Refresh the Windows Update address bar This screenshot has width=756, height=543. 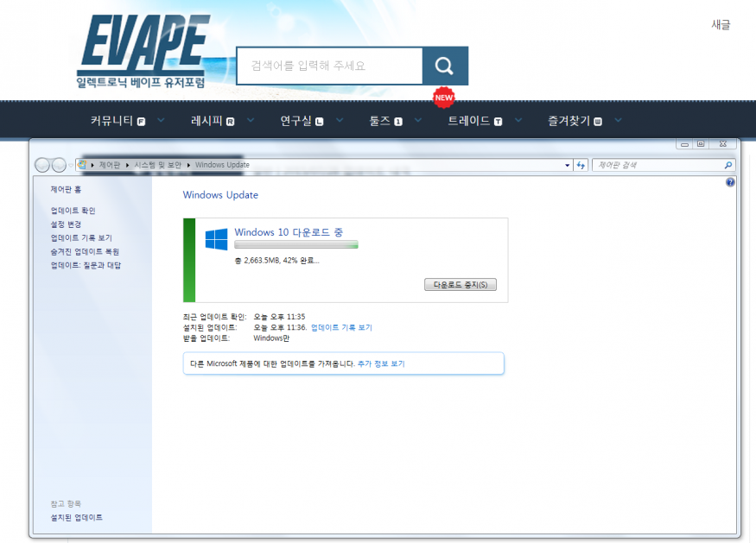point(581,165)
